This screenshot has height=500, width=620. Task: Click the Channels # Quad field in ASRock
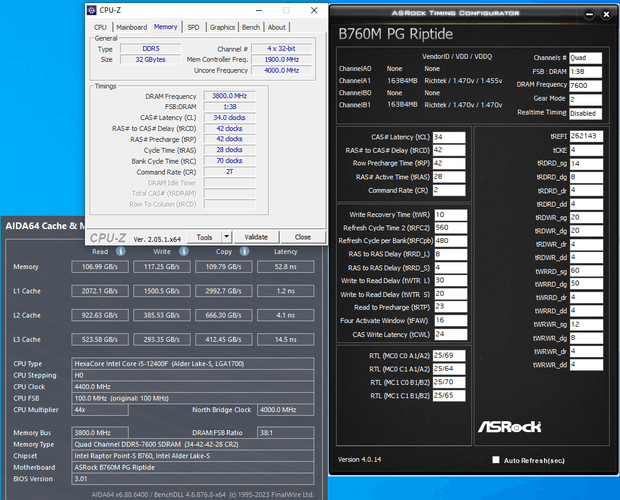(585, 58)
